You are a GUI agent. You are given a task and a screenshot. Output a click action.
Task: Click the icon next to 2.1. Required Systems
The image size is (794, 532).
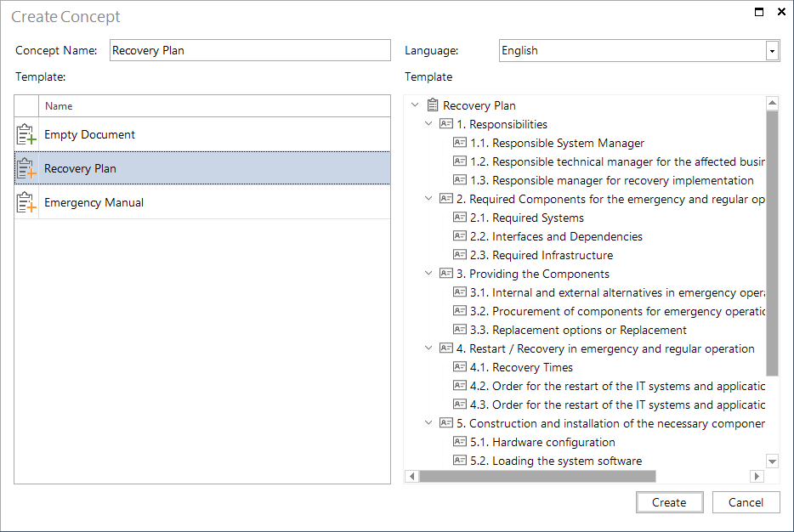point(459,218)
